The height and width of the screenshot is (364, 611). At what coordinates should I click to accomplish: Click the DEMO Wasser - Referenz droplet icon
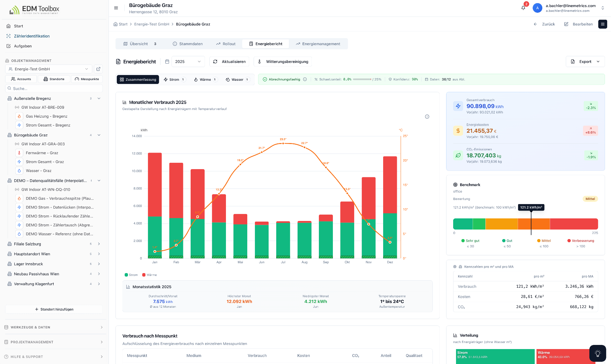19,234
